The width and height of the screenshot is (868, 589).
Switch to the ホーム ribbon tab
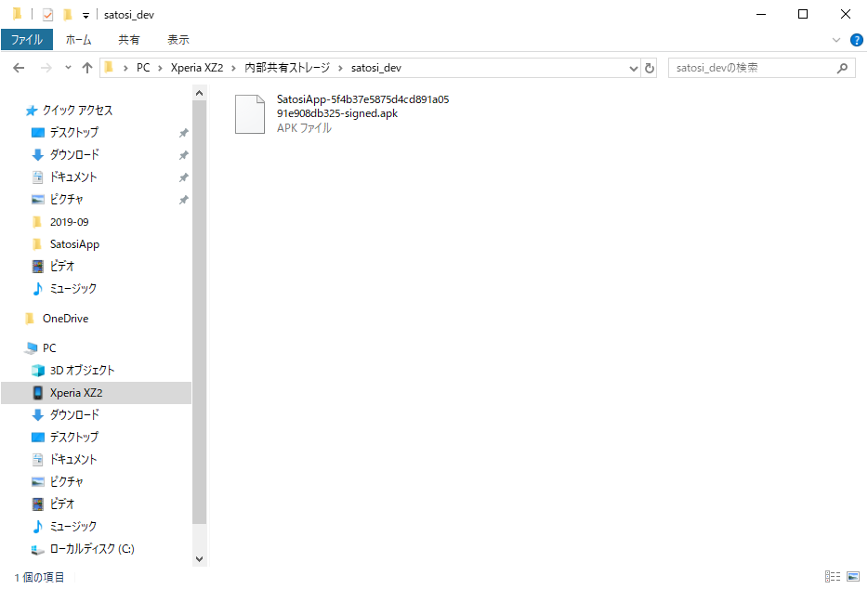pyautogui.click(x=78, y=40)
